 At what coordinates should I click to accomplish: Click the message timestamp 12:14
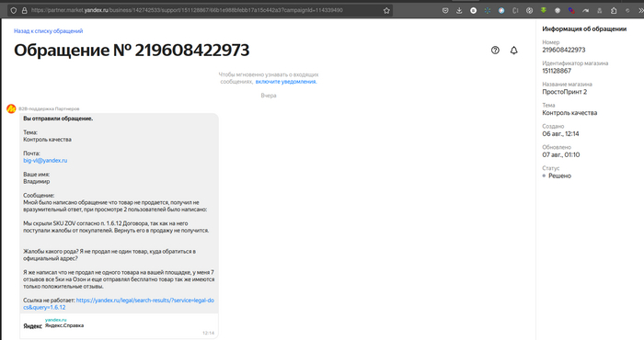point(208,333)
